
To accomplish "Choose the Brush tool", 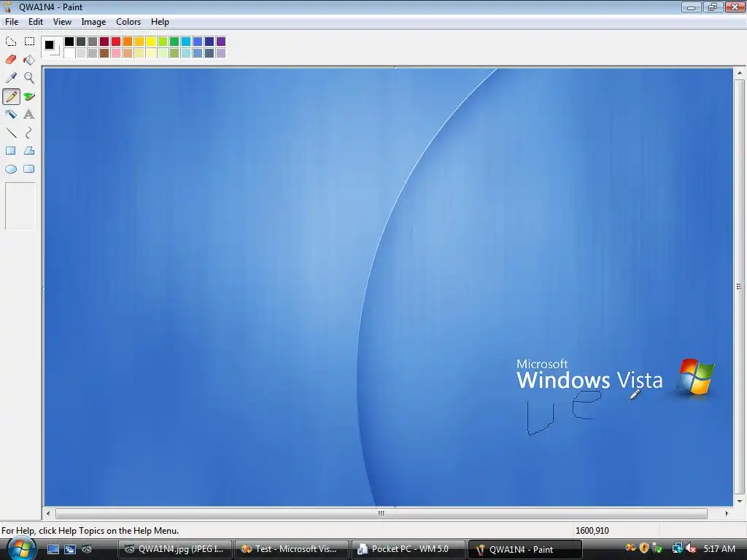I will tap(29, 96).
